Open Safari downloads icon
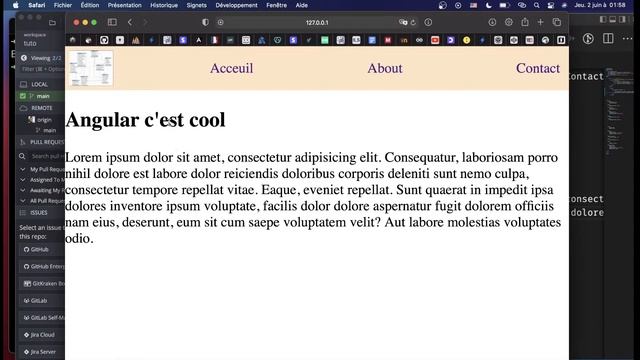 (x=492, y=22)
